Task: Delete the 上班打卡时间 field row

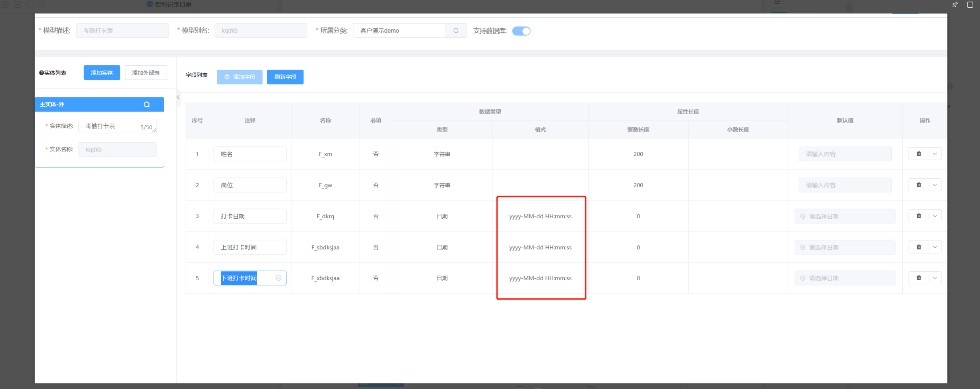Action: pyautogui.click(x=918, y=247)
